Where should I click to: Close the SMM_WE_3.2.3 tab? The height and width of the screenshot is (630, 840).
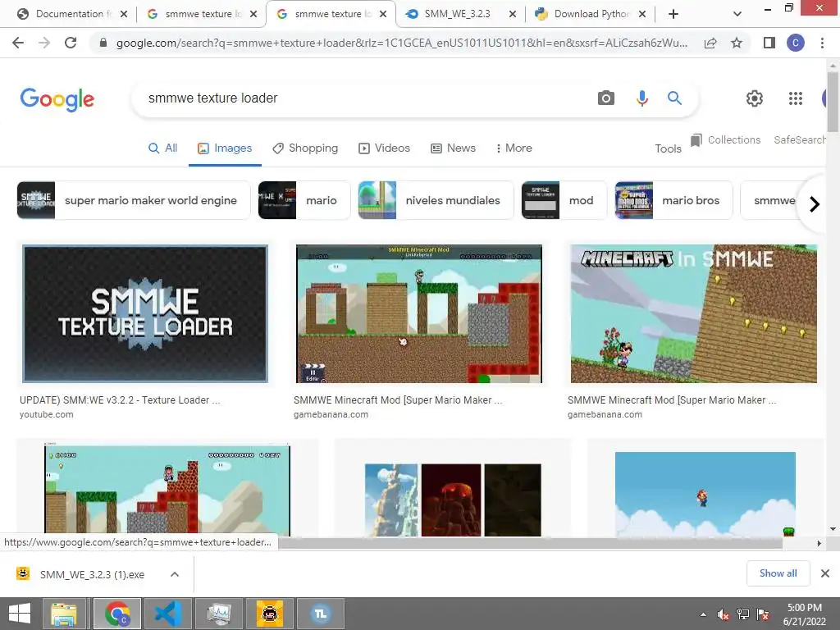click(513, 15)
